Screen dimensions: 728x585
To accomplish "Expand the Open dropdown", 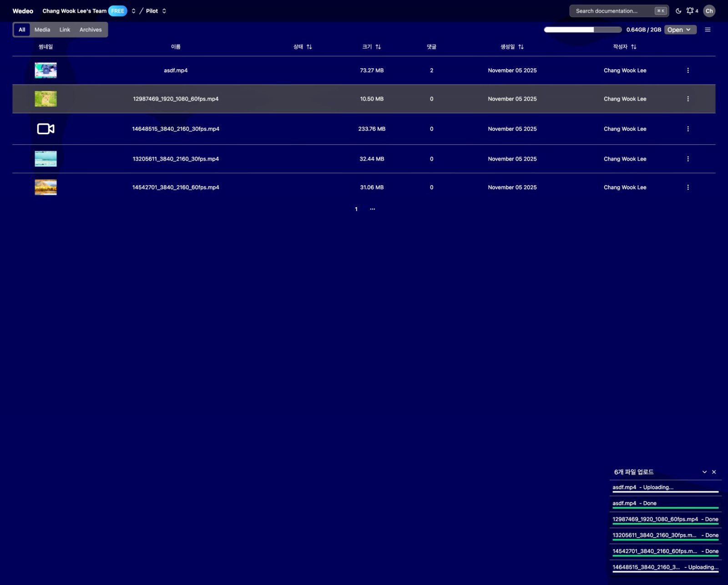I will 680,30.
